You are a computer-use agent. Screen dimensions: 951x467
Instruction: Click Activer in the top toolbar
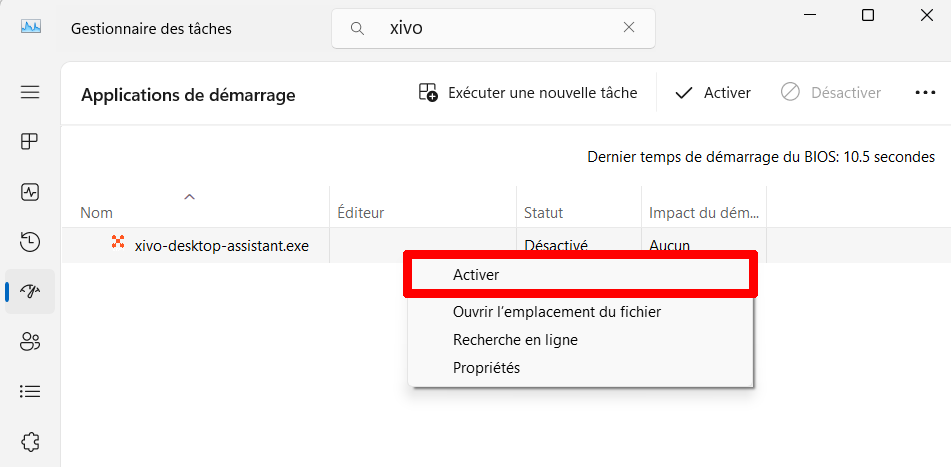(x=713, y=93)
